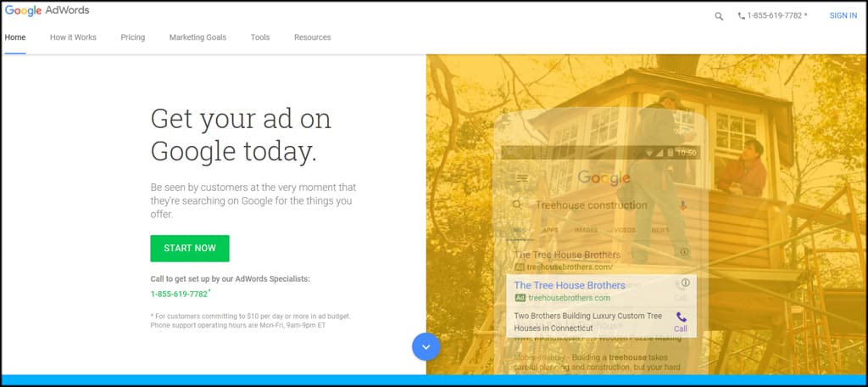Image resolution: width=868 pixels, height=387 pixels.
Task: Click the Get your ad on Google today heading
Action: (x=241, y=135)
